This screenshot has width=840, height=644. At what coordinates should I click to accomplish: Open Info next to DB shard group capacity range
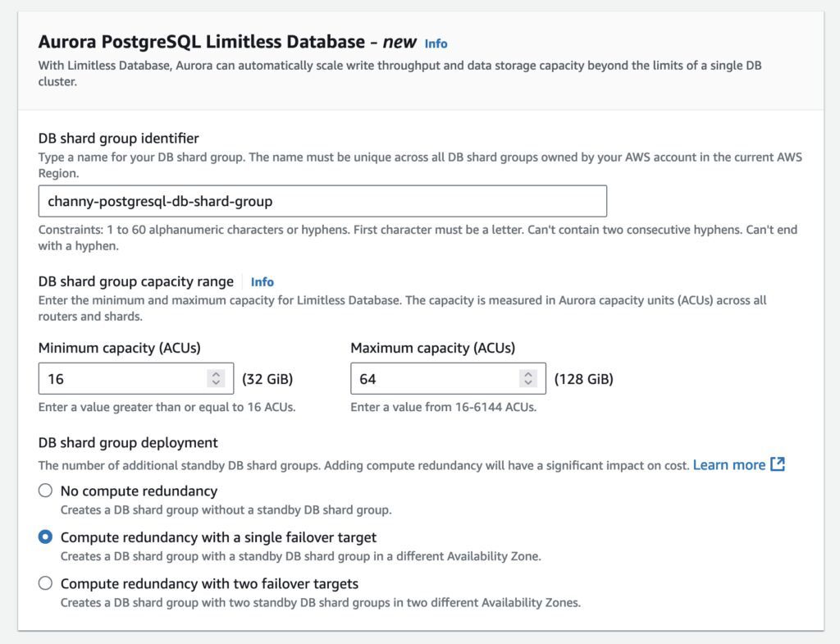[262, 281]
